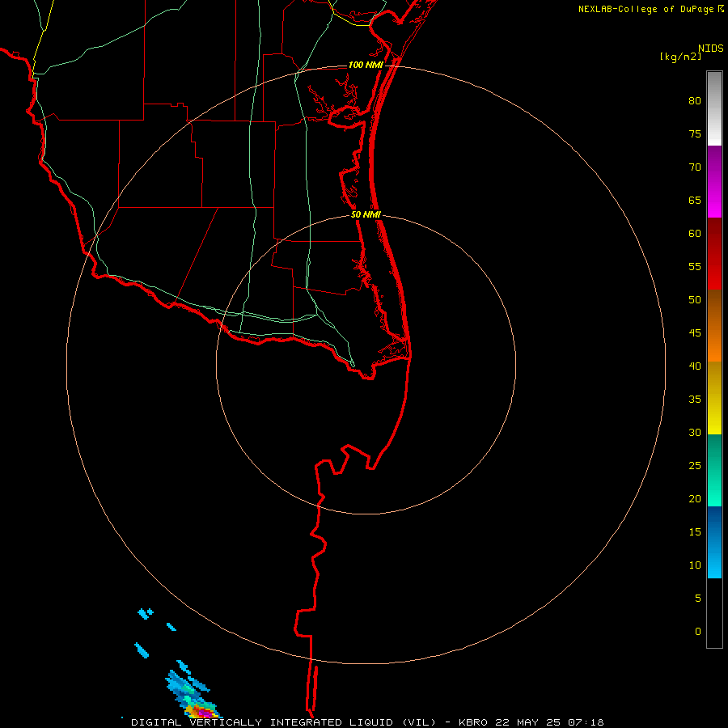Image resolution: width=728 pixels, height=728 pixels.
Task: Click the 60 value on the color scale
Action: (x=695, y=234)
